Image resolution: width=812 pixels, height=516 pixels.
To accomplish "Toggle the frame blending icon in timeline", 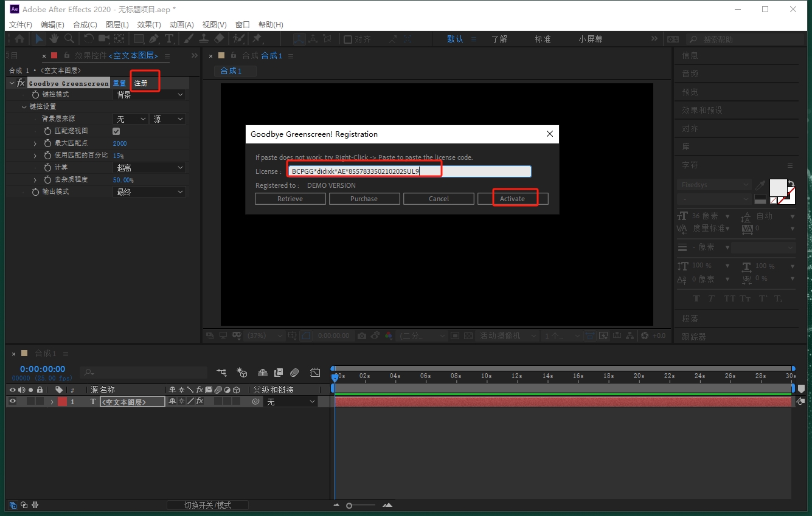I will 279,372.
